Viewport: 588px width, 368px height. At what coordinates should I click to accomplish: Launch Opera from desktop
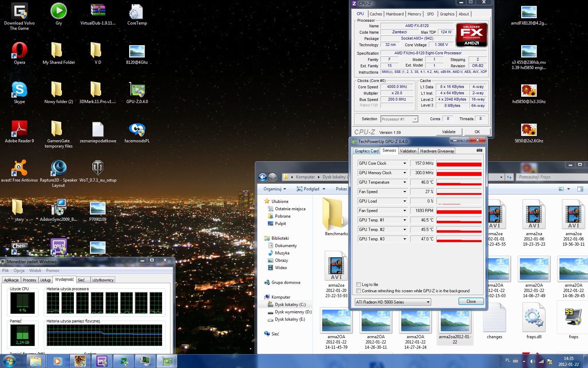[x=20, y=54]
